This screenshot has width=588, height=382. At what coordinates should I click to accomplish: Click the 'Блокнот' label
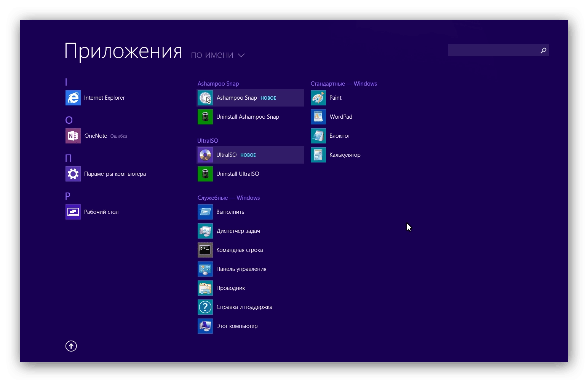point(340,136)
